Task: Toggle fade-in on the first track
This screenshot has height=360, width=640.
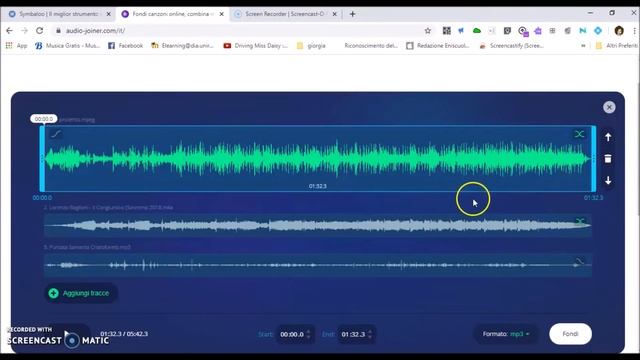Action: click(56, 134)
